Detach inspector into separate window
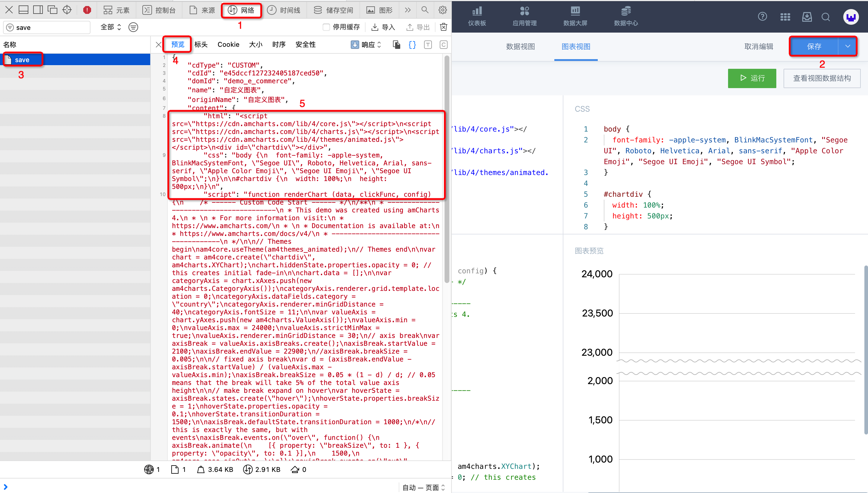The image size is (868, 493). [52, 10]
